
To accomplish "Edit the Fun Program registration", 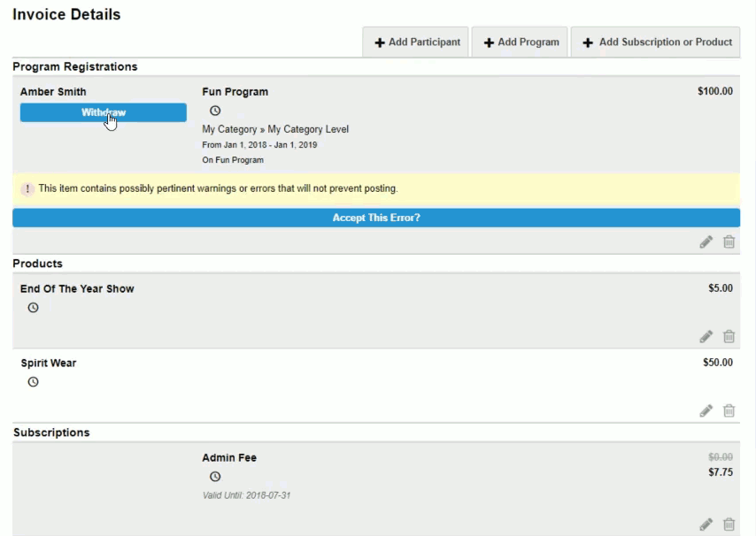I will pos(706,241).
